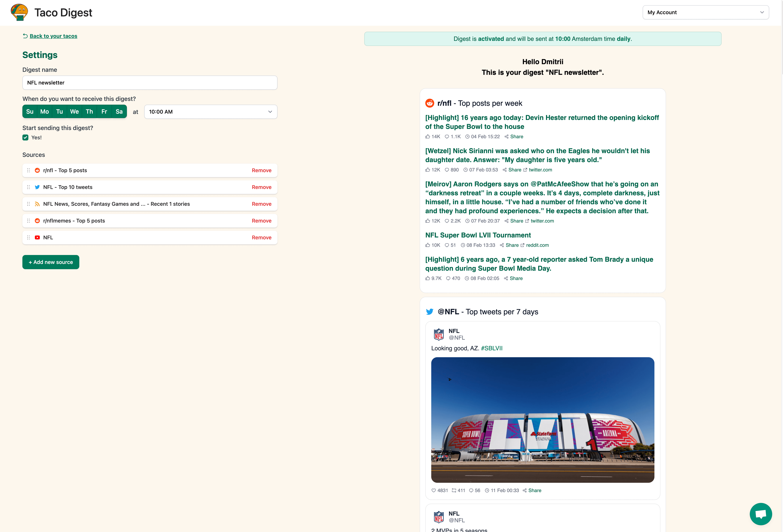The width and height of the screenshot is (783, 532).
Task: Click drag handle of NFL tweets source row
Action: pyautogui.click(x=28, y=187)
